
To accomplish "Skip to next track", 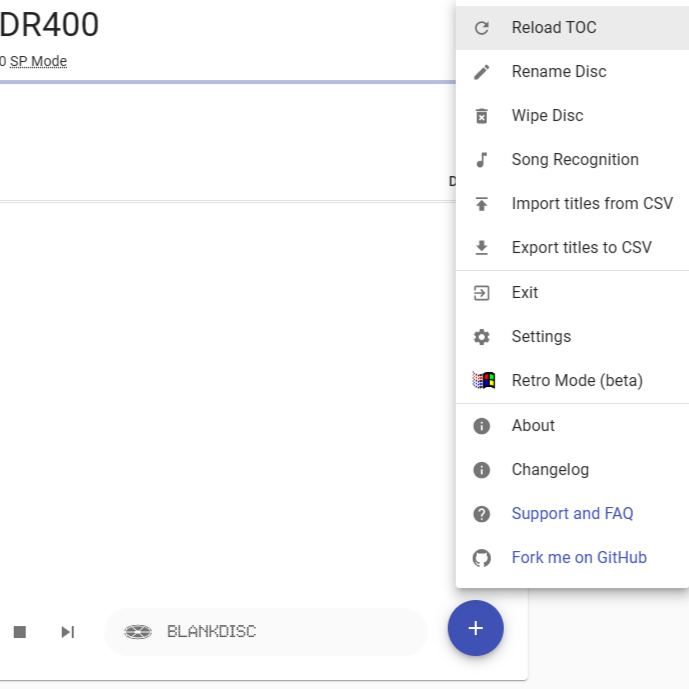I will pyautogui.click(x=67, y=632).
